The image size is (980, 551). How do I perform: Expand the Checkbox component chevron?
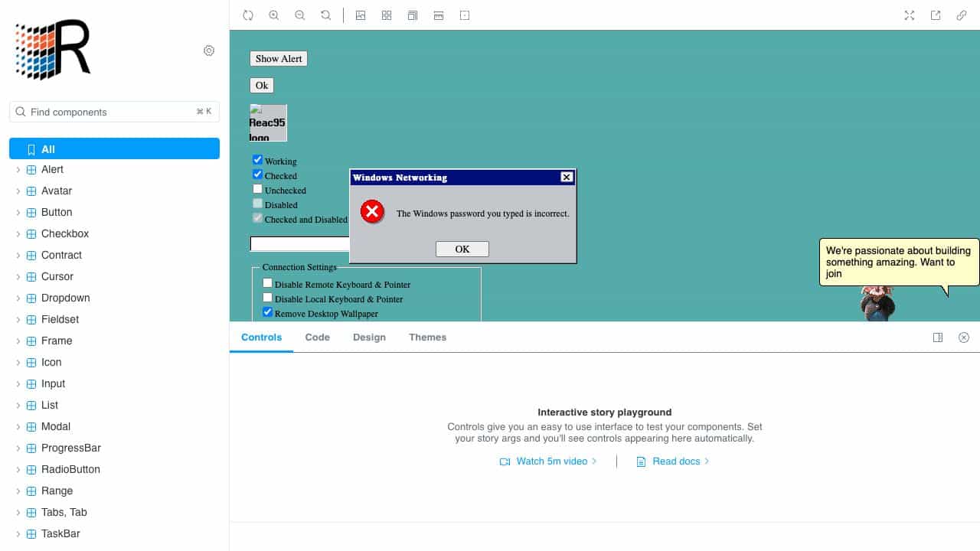18,234
